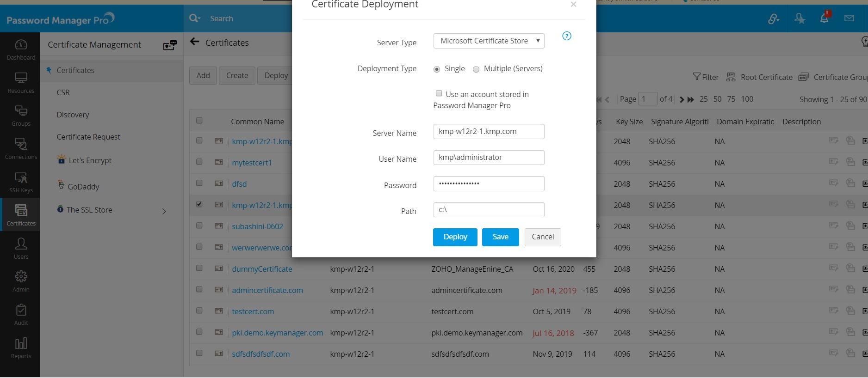The image size is (868, 378).
Task: Open the CSR menu item
Action: coord(63,92)
